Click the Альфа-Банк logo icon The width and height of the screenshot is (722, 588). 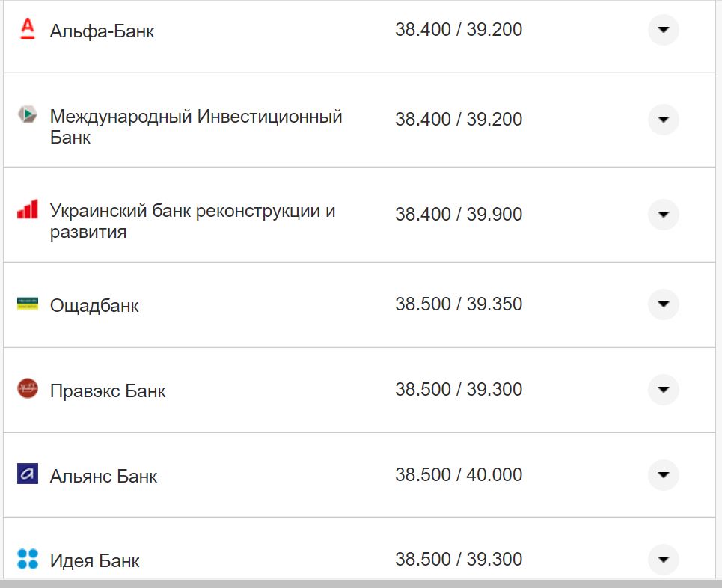26,28
